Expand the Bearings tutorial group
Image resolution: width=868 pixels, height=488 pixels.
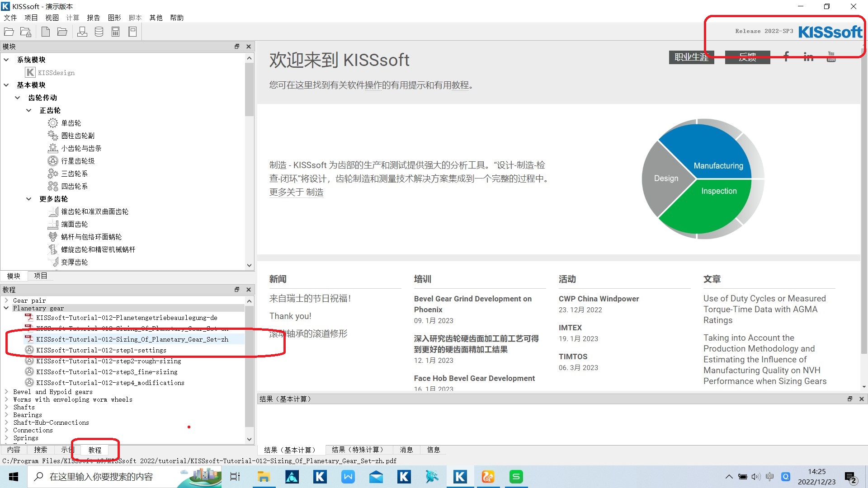pos(6,415)
